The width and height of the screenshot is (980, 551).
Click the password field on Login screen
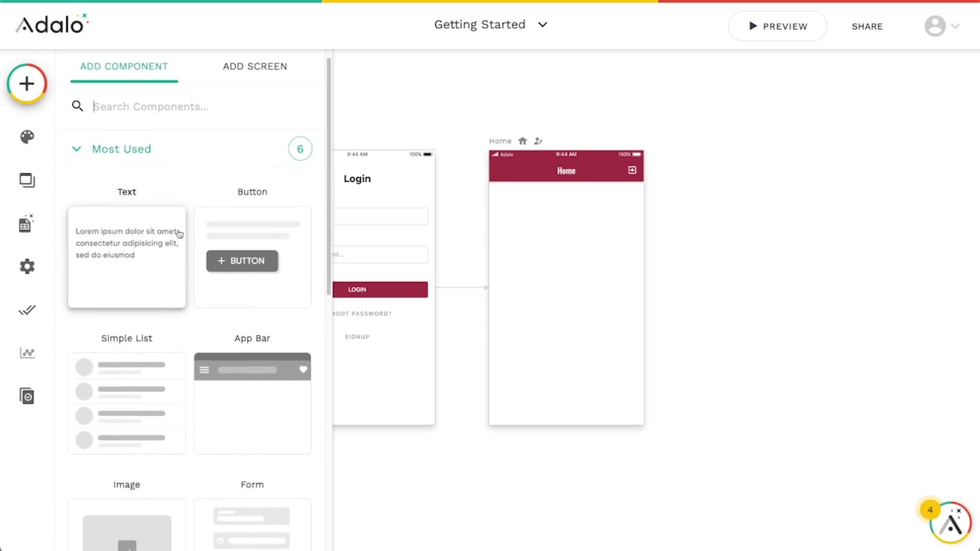tap(380, 254)
